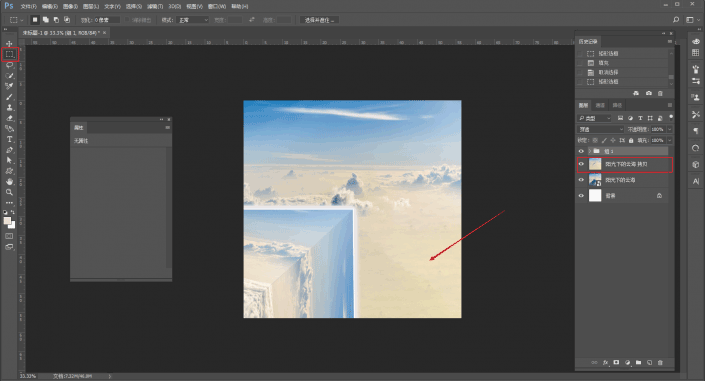Open the opacity 100% dropdown arrow
The image size is (705, 381).
tap(669, 129)
